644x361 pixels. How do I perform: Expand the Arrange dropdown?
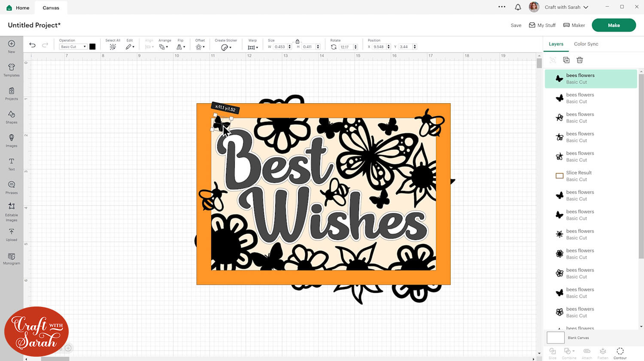[164, 47]
